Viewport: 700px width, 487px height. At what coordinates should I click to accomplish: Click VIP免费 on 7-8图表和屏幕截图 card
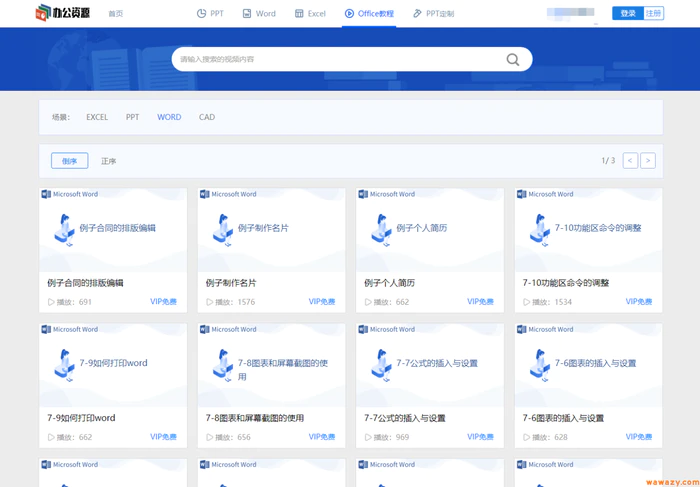(x=322, y=437)
